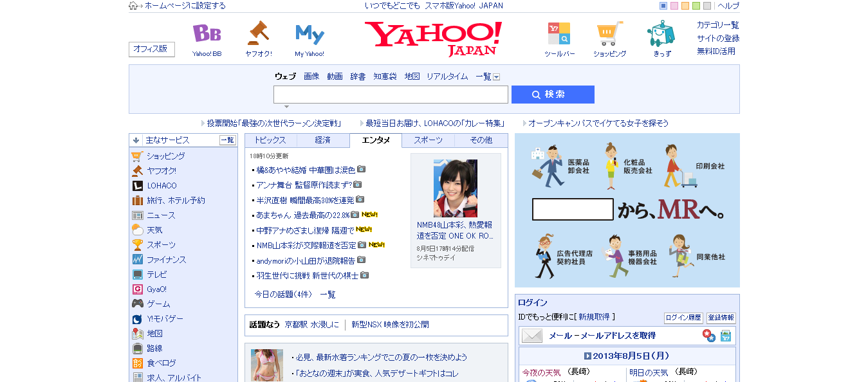The image size is (868, 382).
Task: Open the カテゴリ一覧 link
Action: [718, 25]
